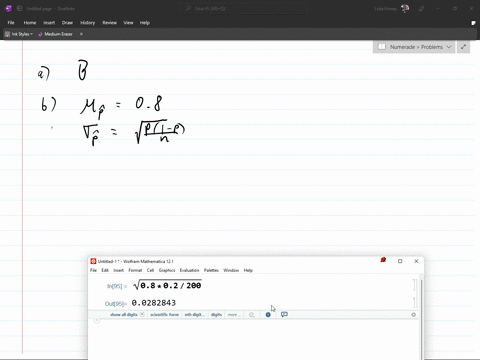480x360 pixels.
Task: Open the Mathematica Help menu
Action: 248,270
